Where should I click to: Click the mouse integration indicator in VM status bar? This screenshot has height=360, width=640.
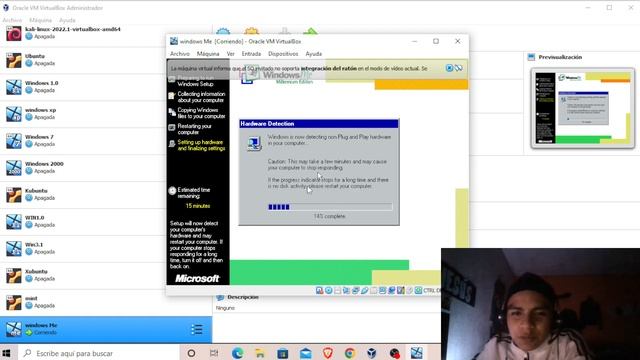coord(409,290)
